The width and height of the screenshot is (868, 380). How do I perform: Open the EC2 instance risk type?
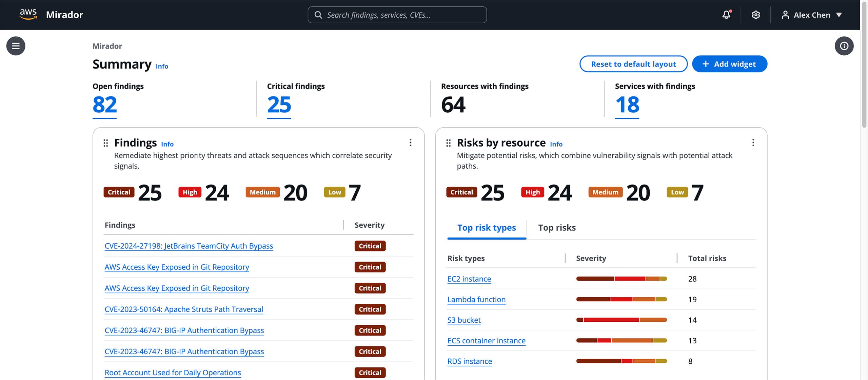pyautogui.click(x=469, y=279)
